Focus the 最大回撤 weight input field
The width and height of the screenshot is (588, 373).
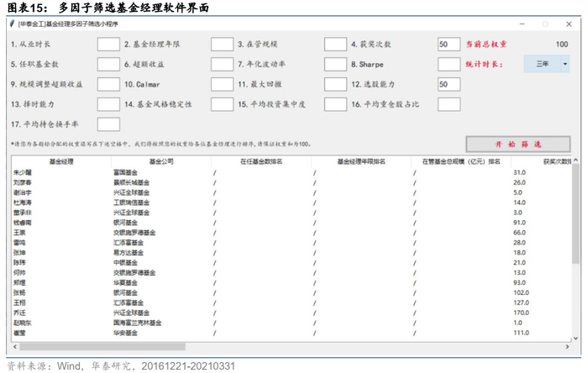pyautogui.click(x=335, y=84)
